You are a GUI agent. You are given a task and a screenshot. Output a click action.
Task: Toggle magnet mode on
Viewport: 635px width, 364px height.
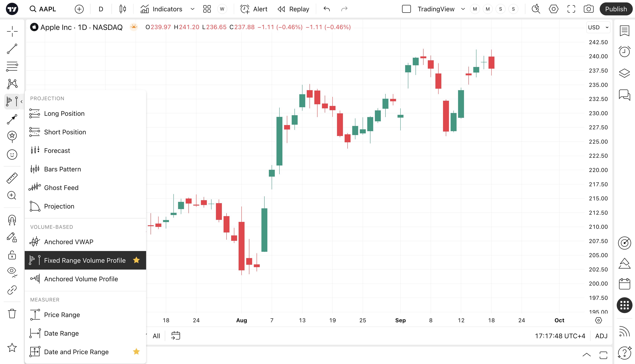click(12, 220)
